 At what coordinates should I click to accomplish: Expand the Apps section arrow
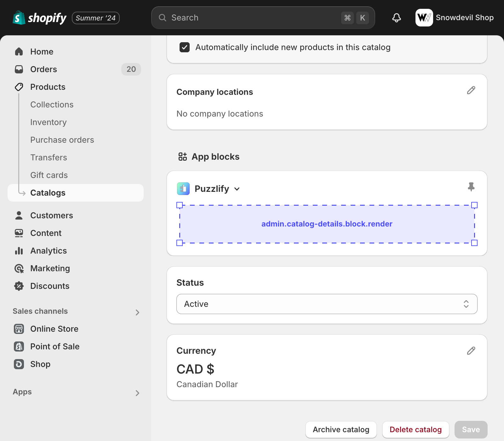click(137, 393)
